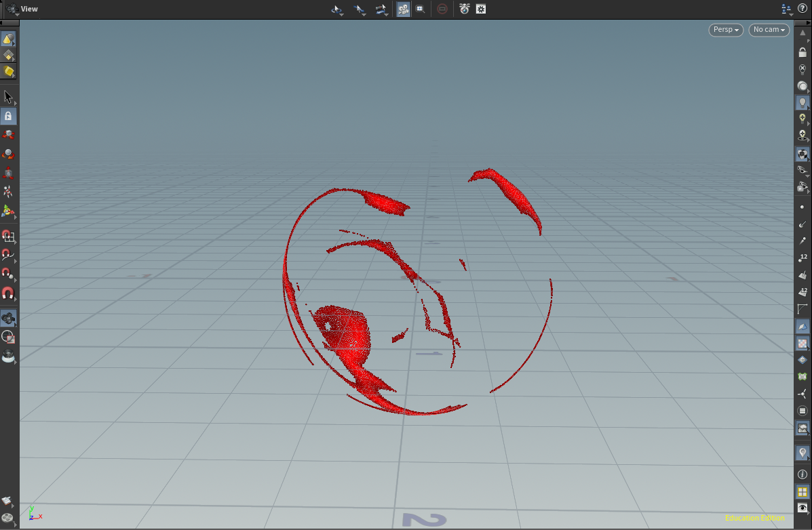Toggle primitive normals display icon

[x=803, y=275]
